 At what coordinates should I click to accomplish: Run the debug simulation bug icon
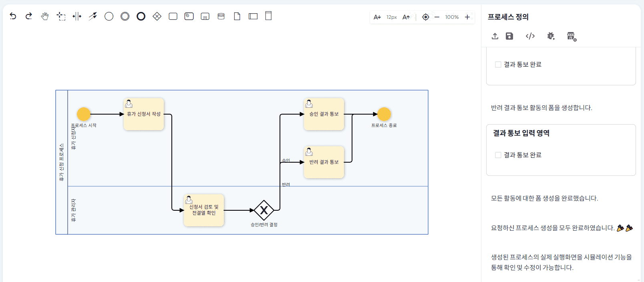tap(551, 36)
